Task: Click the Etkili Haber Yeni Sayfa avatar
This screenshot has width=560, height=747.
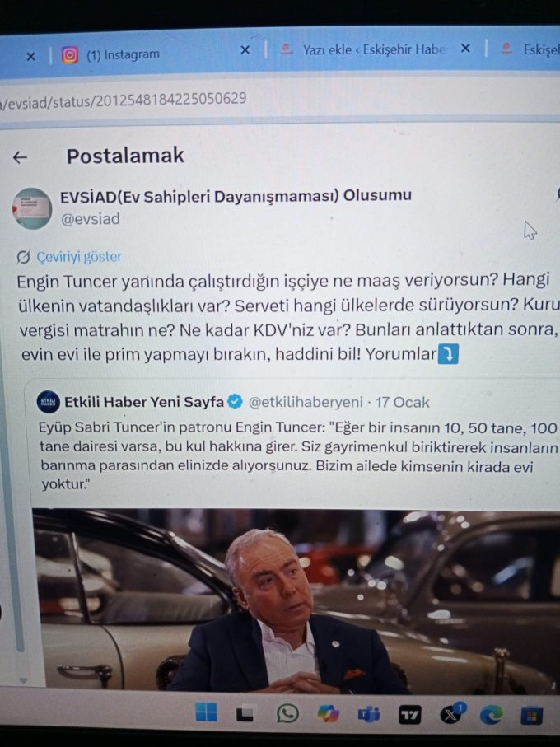Action: pos(48,402)
